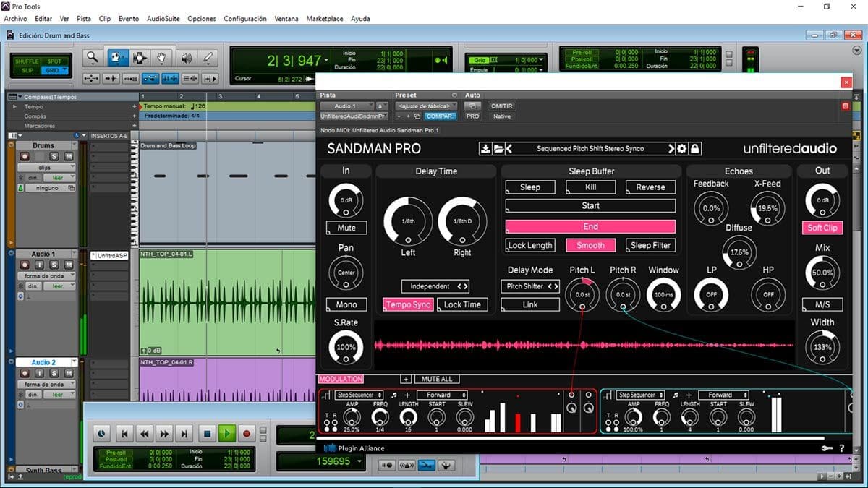The height and width of the screenshot is (488, 868).
Task: Click the Sandman preset lock icon
Action: coord(694,149)
